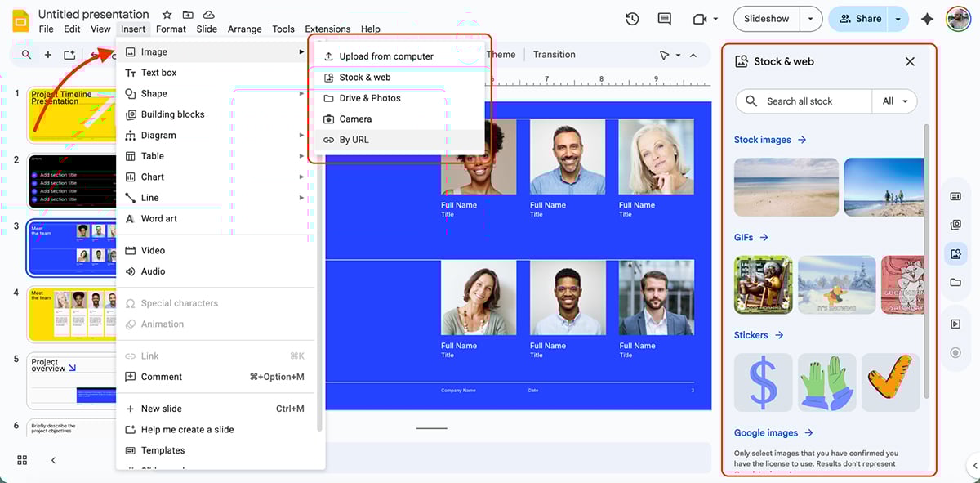Open comments using the comment icon
The image size is (980, 483).
coord(664,18)
